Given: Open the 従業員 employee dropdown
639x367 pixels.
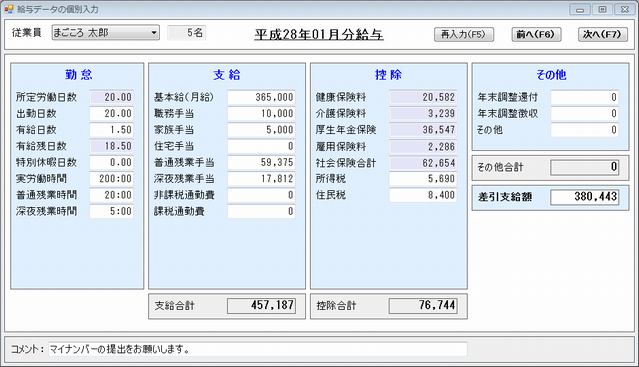Looking at the screenshot, I should pyautogui.click(x=106, y=33).
